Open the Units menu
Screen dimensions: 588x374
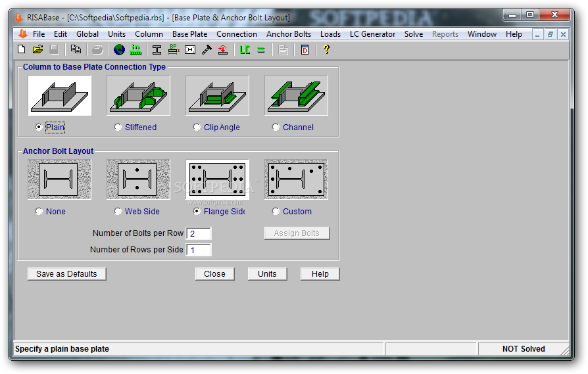[x=116, y=34]
